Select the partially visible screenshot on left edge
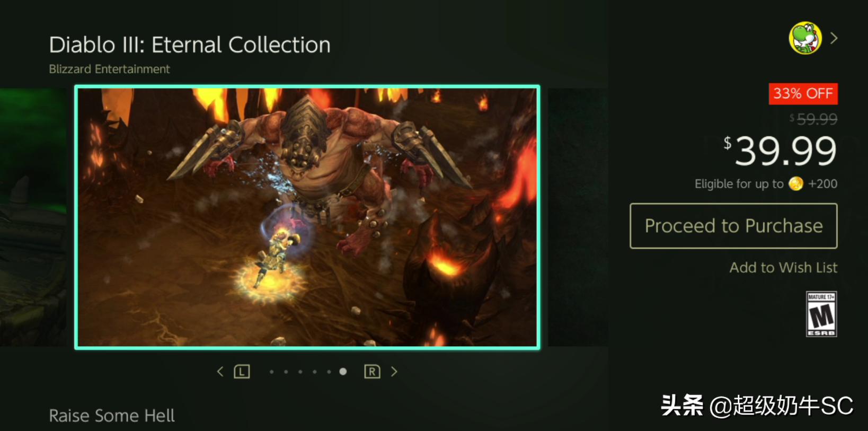The image size is (868, 431). tap(33, 217)
